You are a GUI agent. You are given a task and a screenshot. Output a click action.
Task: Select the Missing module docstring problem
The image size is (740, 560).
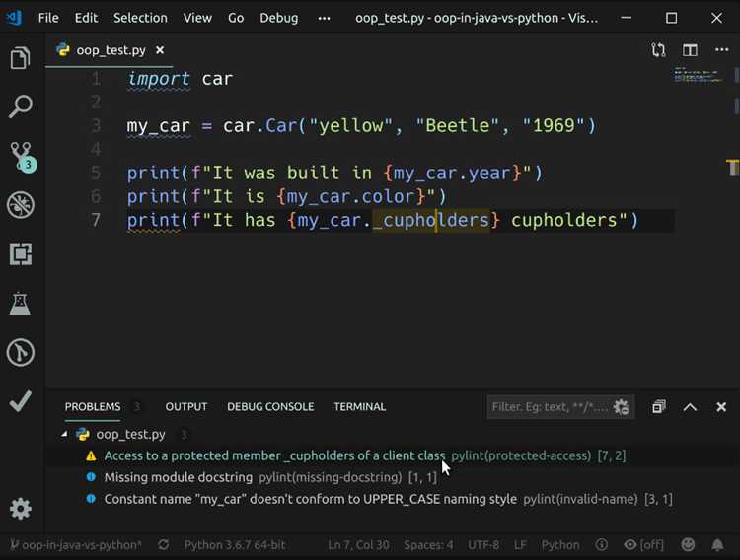pyautogui.click(x=392, y=477)
